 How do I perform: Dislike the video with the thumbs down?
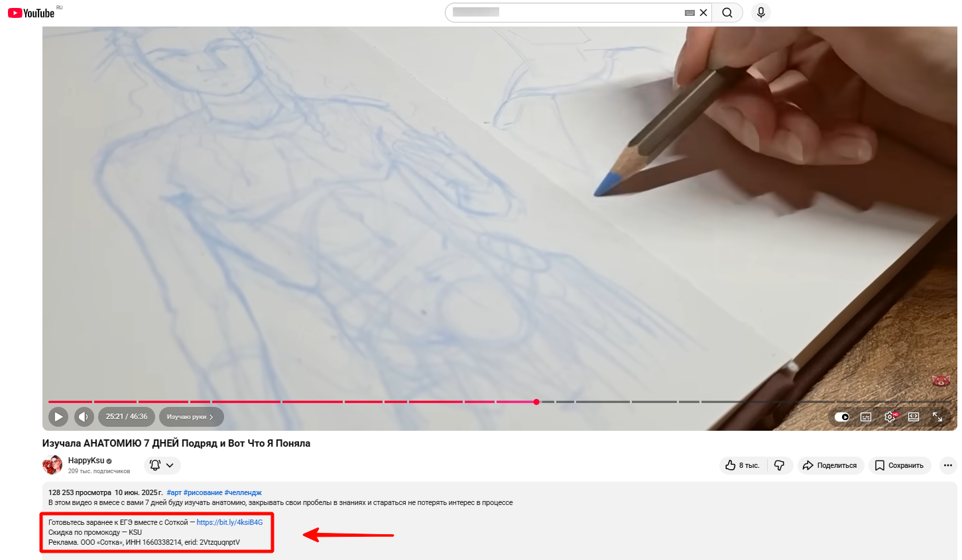coord(780,465)
